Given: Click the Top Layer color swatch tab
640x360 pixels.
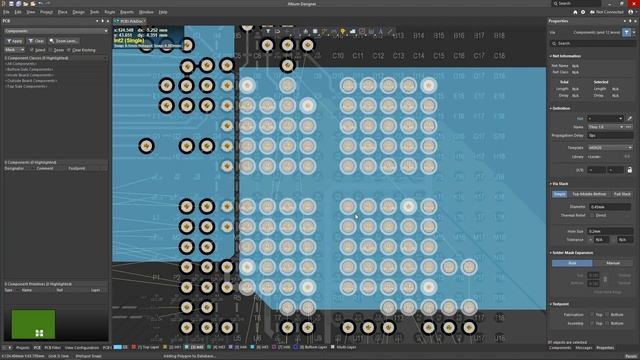Looking at the screenshot, I should [134, 347].
